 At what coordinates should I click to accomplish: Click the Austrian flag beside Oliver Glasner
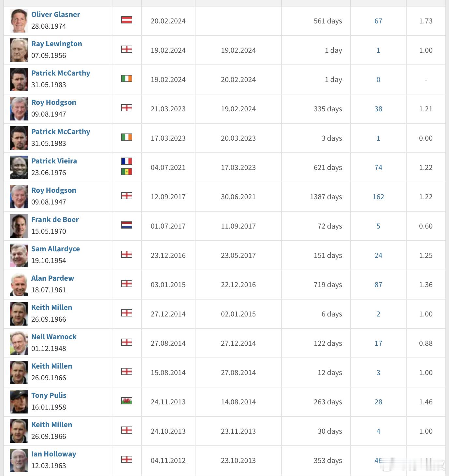pyautogui.click(x=126, y=20)
